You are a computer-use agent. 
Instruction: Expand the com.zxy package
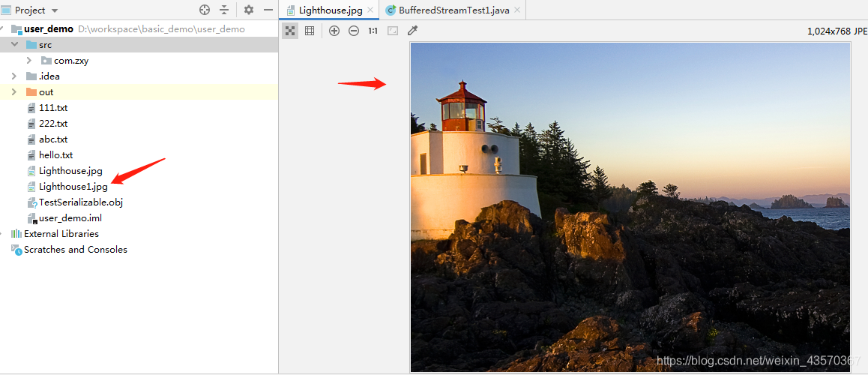click(29, 61)
